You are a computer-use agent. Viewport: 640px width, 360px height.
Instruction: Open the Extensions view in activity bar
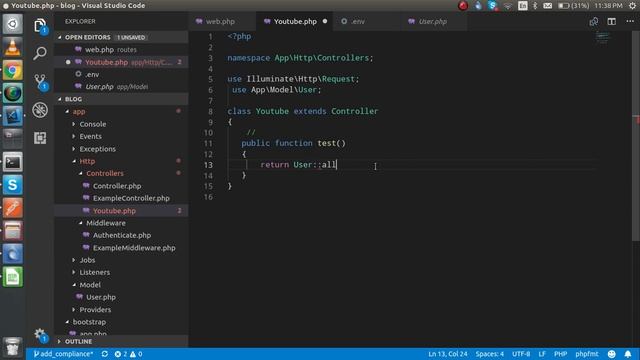(40, 138)
